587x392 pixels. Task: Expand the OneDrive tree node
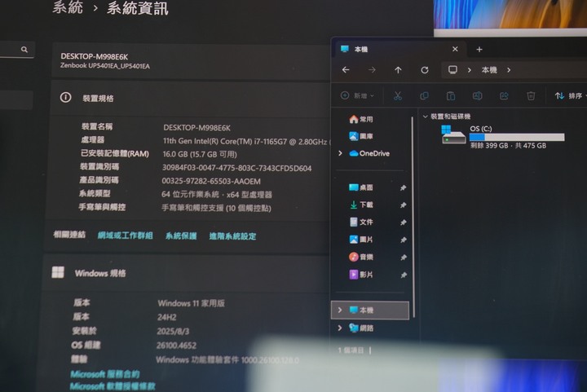(x=340, y=153)
